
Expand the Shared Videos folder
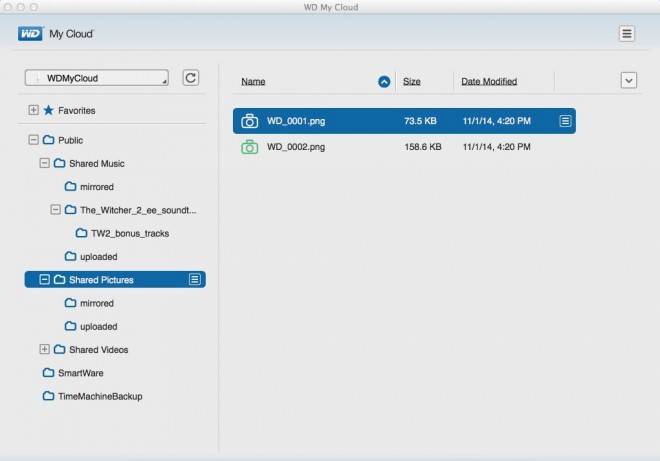coord(44,349)
